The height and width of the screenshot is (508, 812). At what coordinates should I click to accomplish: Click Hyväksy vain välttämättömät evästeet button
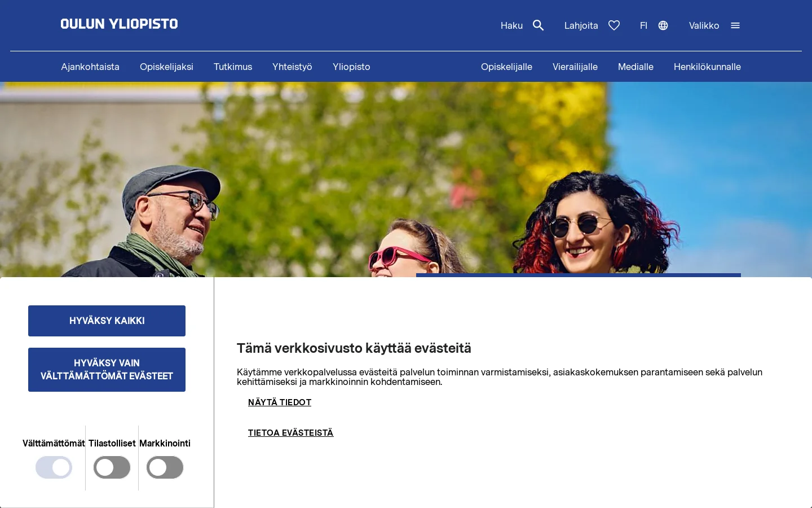[107, 370]
